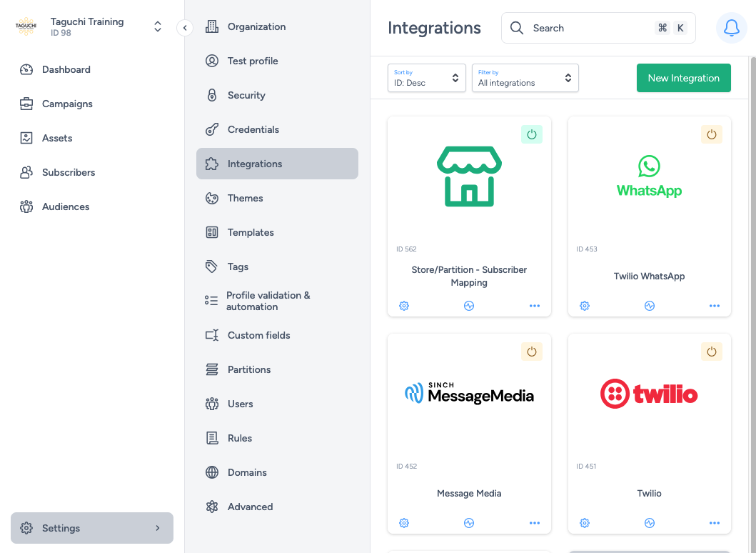Click the New Integration button

point(683,78)
